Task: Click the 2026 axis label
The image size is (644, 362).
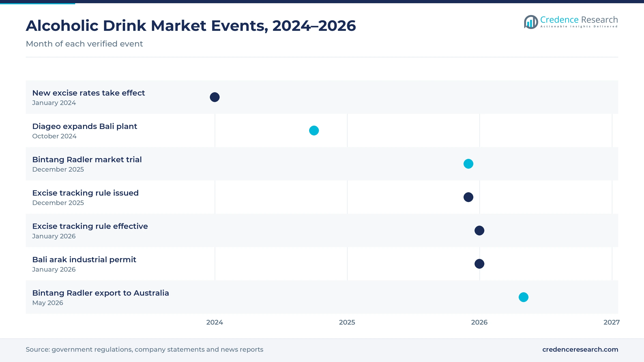Action: (479, 322)
